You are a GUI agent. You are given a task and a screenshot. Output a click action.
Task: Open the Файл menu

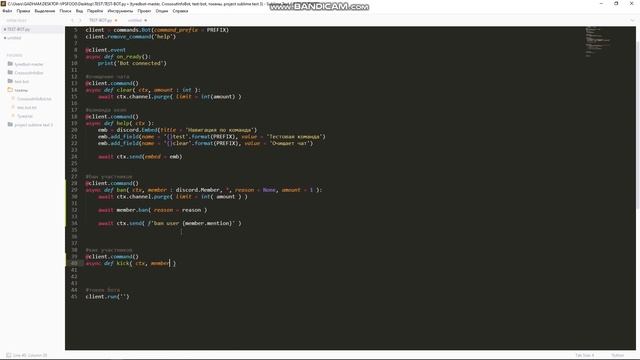[x=7, y=11]
